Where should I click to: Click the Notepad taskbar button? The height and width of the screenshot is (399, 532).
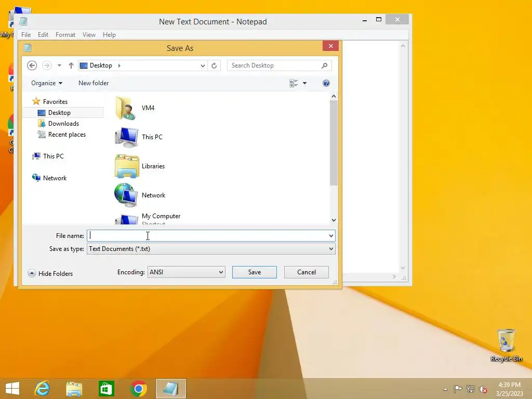pyautogui.click(x=170, y=389)
